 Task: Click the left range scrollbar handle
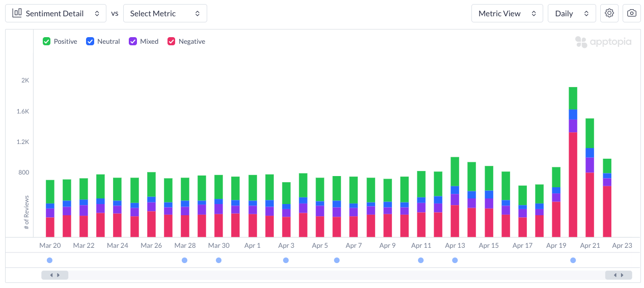[x=54, y=275]
